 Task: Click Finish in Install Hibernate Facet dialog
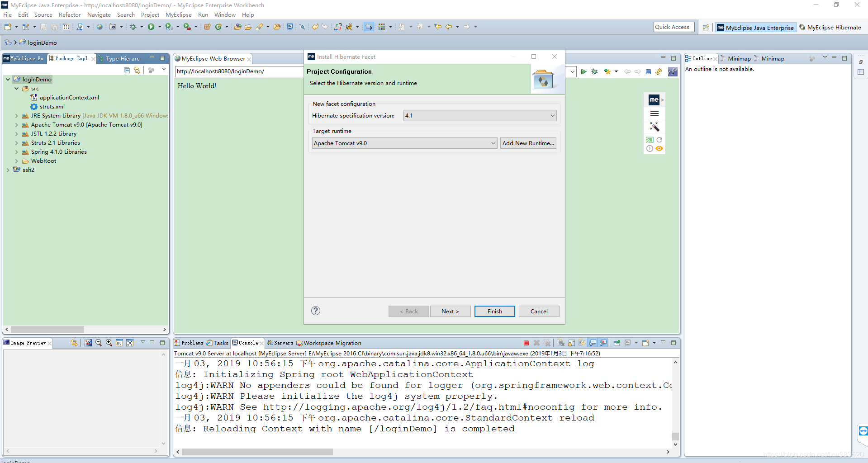click(x=494, y=311)
